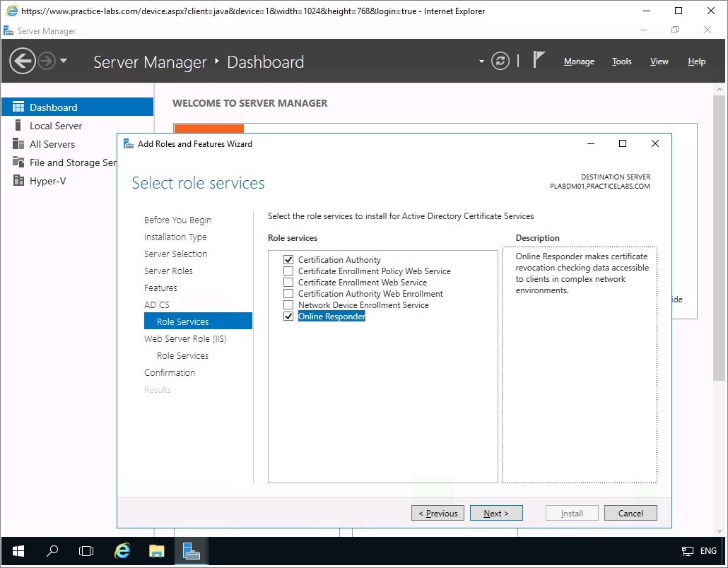The width and height of the screenshot is (728, 568).
Task: Uncheck the Online Responder checkbox
Action: click(288, 316)
